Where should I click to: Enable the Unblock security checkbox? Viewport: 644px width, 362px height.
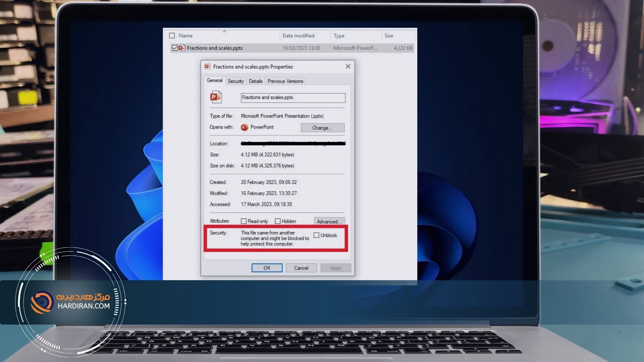click(316, 235)
